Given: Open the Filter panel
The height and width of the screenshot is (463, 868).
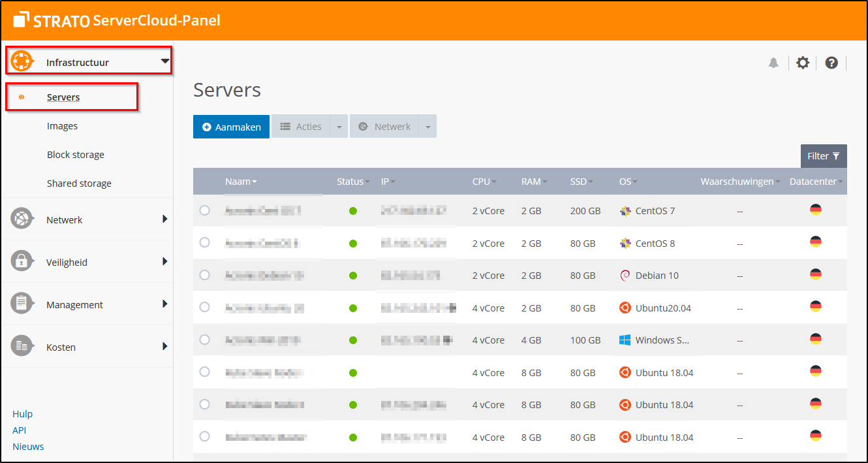Looking at the screenshot, I should pos(824,156).
